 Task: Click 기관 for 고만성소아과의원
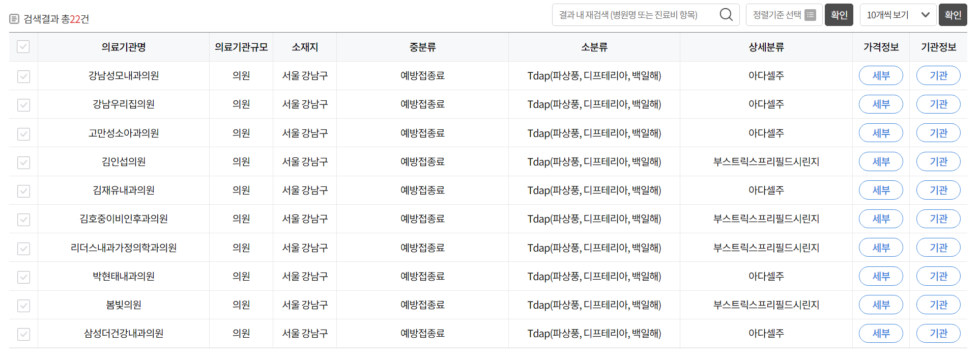[938, 132]
